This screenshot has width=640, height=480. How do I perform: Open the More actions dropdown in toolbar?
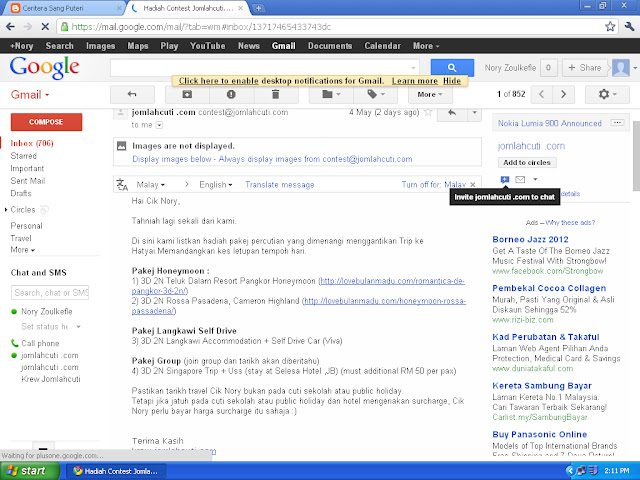[x=430, y=95]
